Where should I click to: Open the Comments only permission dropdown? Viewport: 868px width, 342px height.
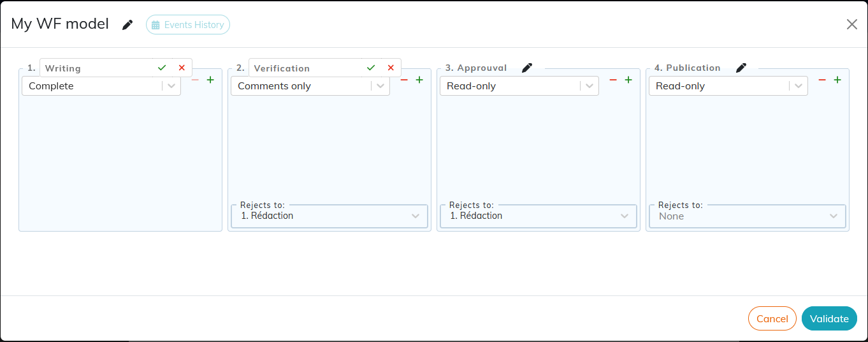tap(310, 86)
